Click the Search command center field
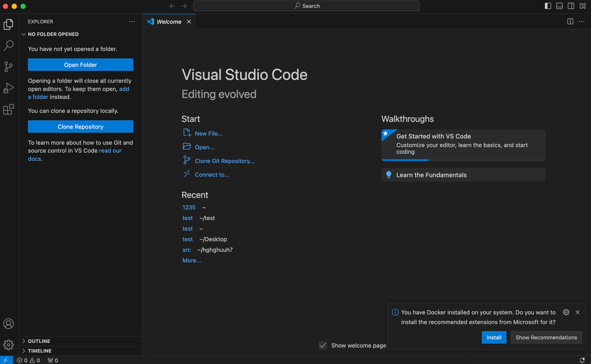591x364 pixels. point(306,6)
